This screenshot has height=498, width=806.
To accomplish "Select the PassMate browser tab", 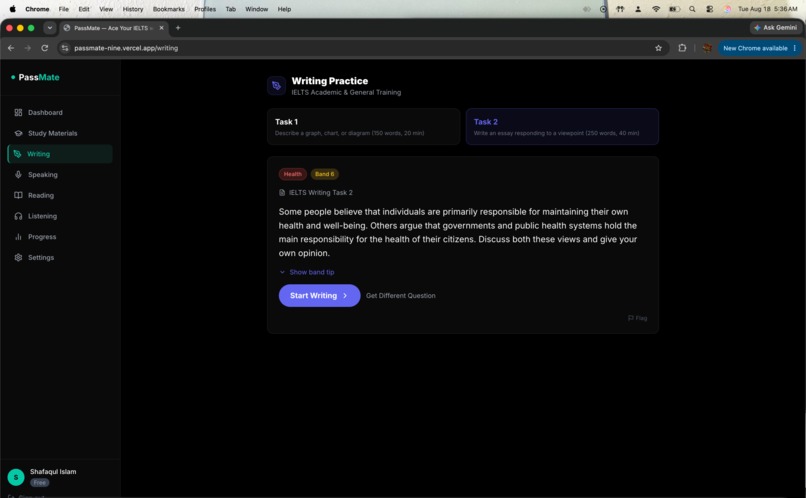I will point(113,28).
